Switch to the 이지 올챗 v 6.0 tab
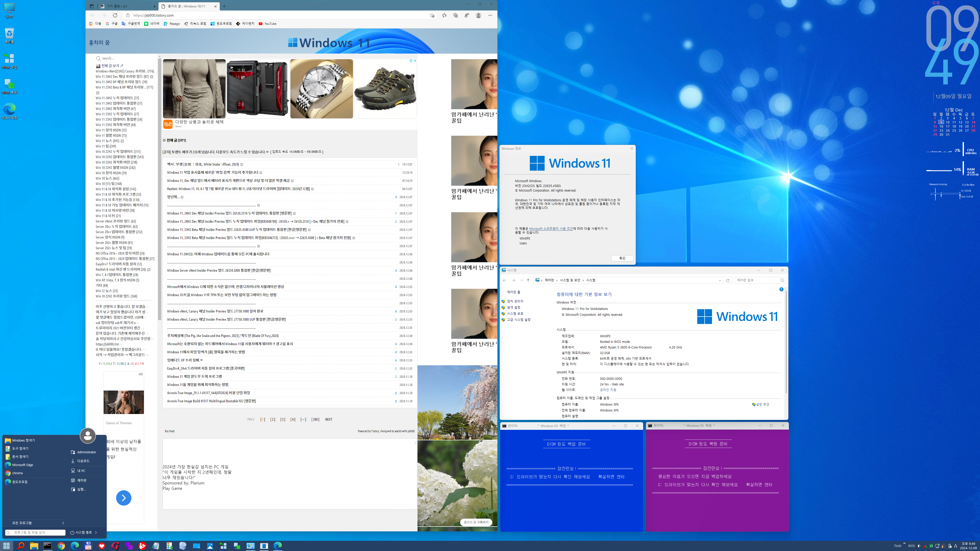 tap(127, 6)
